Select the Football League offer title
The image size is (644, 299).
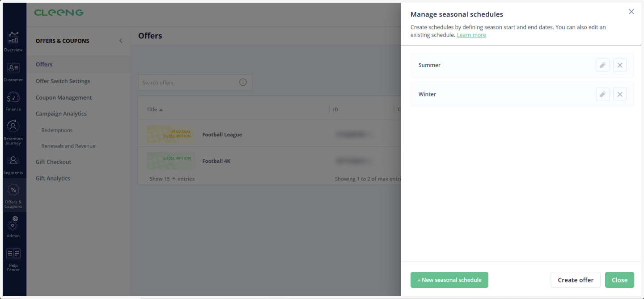[222, 135]
